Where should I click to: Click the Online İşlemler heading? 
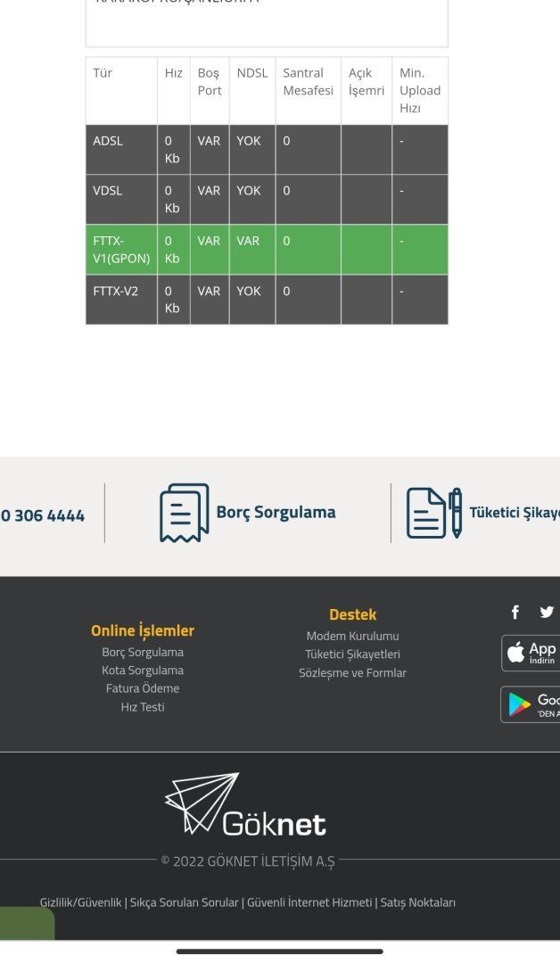(x=143, y=630)
